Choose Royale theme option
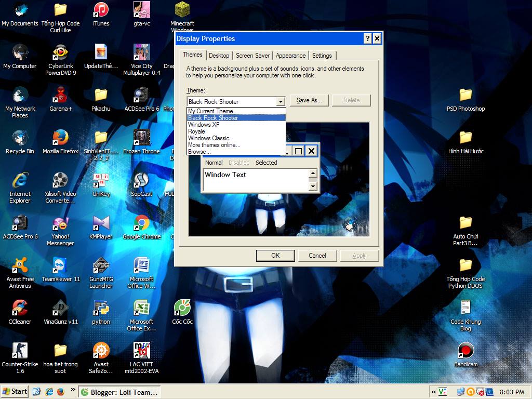 236,131
